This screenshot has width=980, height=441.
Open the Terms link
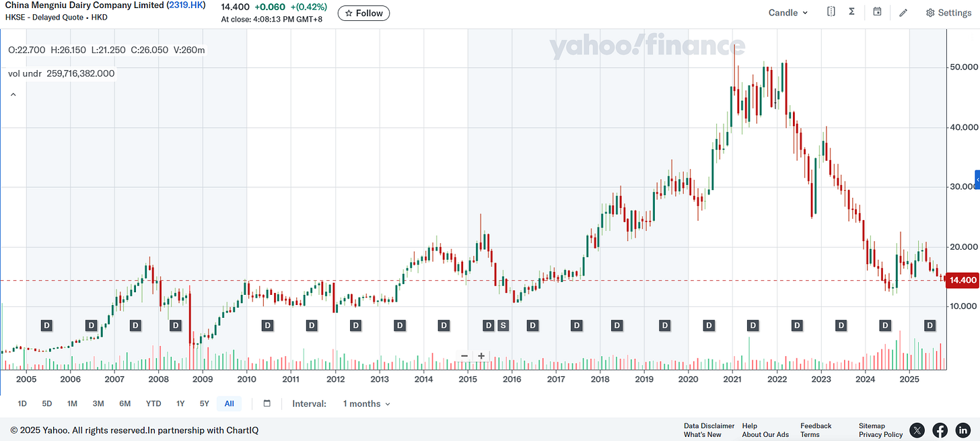click(810, 435)
